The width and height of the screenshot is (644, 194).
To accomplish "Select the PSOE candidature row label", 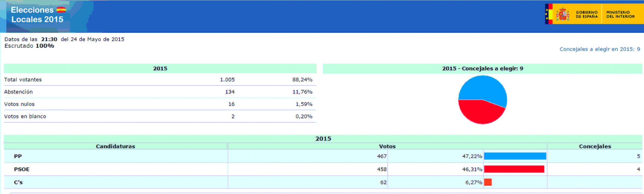I will [22, 169].
